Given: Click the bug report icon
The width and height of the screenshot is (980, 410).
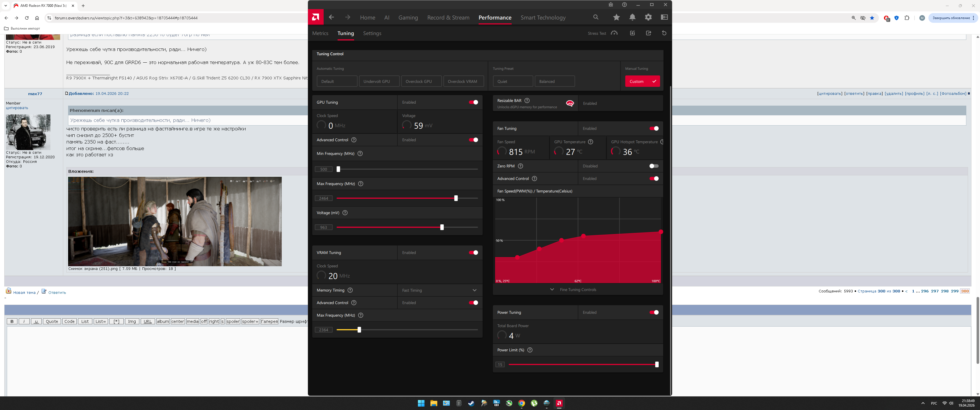Looking at the screenshot, I should tap(611, 5).
